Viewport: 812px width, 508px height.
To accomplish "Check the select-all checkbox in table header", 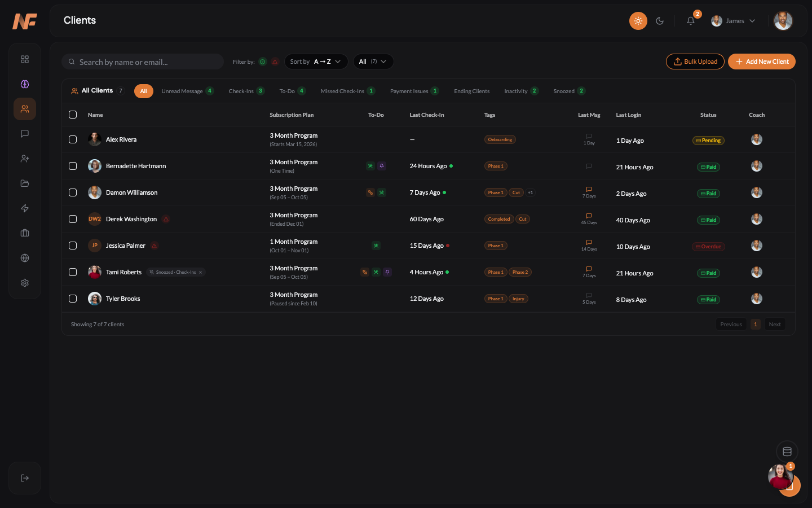I will [x=72, y=115].
